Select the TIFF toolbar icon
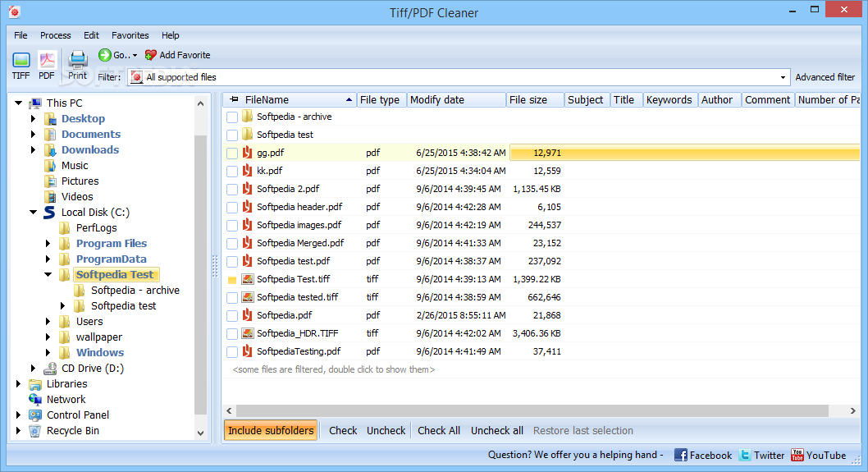Image resolution: width=868 pixels, height=472 pixels. 21,60
